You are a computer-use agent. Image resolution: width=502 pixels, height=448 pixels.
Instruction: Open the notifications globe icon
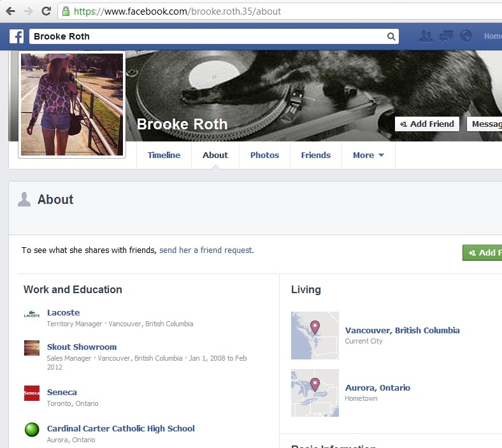click(466, 36)
